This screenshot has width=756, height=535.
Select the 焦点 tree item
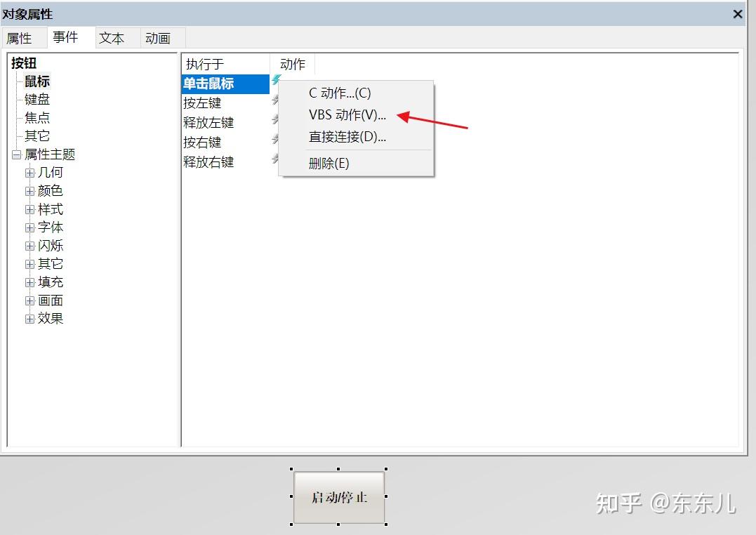[x=37, y=117]
